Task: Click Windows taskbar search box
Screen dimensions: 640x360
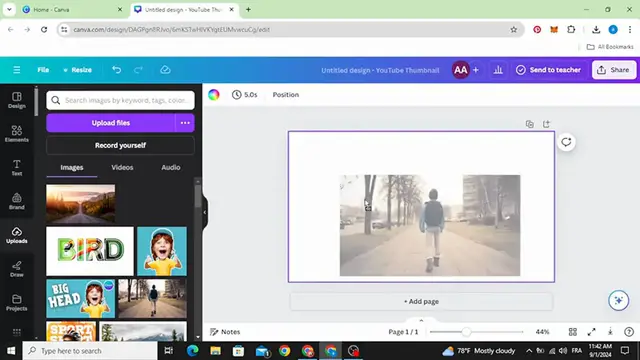Action: point(90,351)
